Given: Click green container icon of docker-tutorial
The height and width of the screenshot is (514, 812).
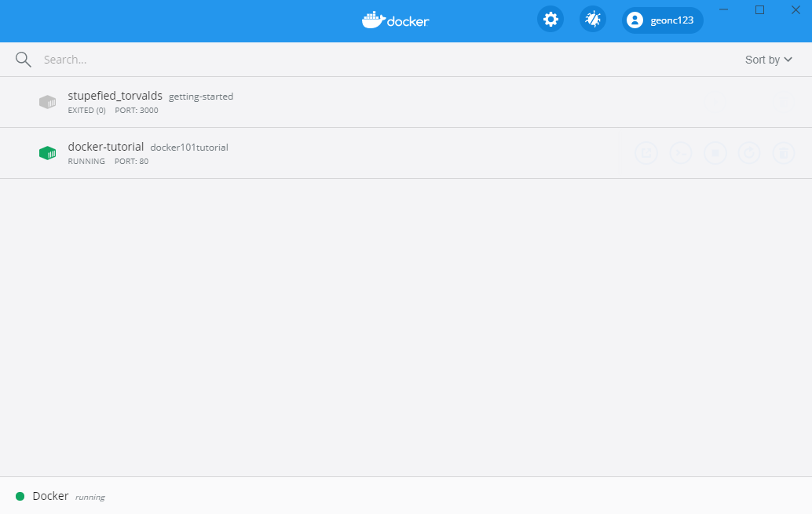Looking at the screenshot, I should pyautogui.click(x=47, y=153).
